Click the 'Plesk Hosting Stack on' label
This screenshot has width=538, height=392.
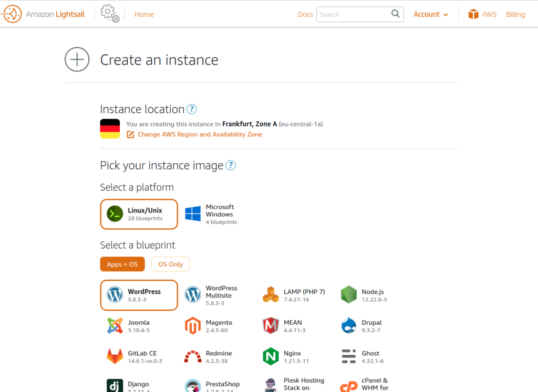(x=304, y=384)
